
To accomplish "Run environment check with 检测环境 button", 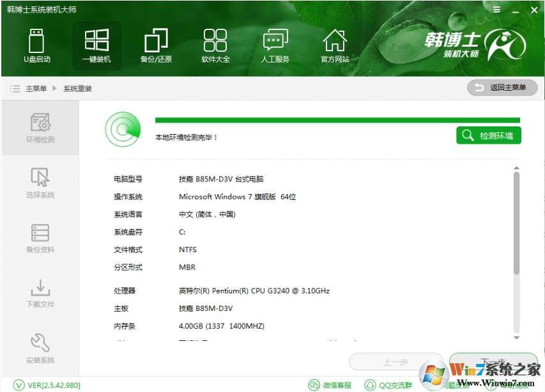I will [487, 135].
